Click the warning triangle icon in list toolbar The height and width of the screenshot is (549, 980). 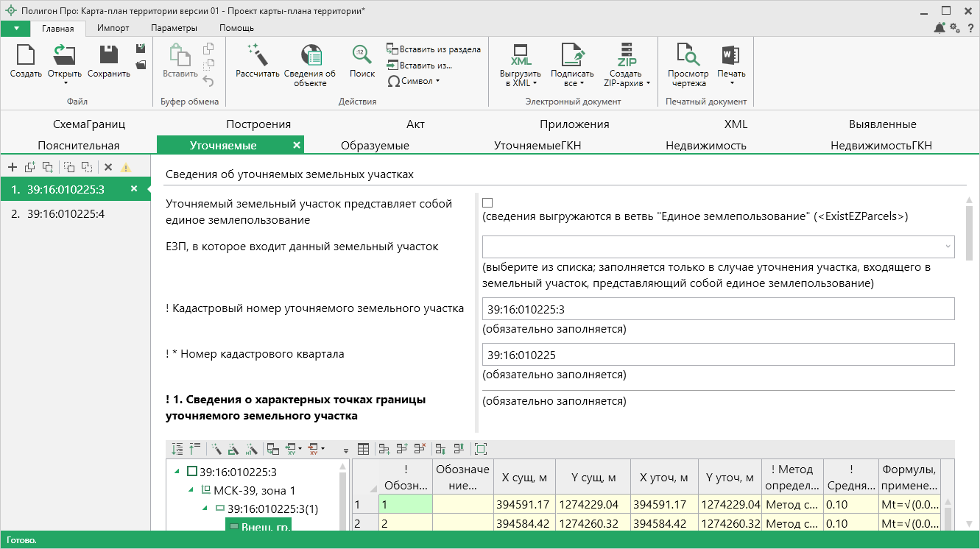point(126,167)
